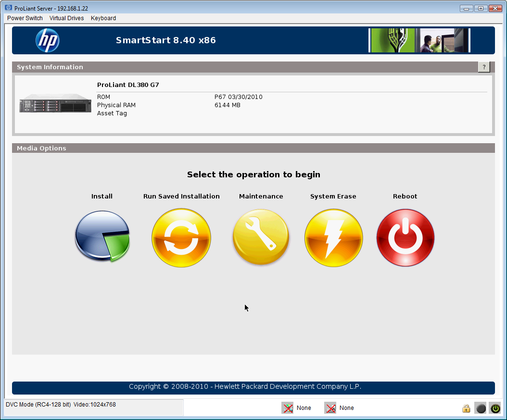Viewport: 507px width, 420px height.
Task: Click the red Reboot power icon
Action: 406,238
